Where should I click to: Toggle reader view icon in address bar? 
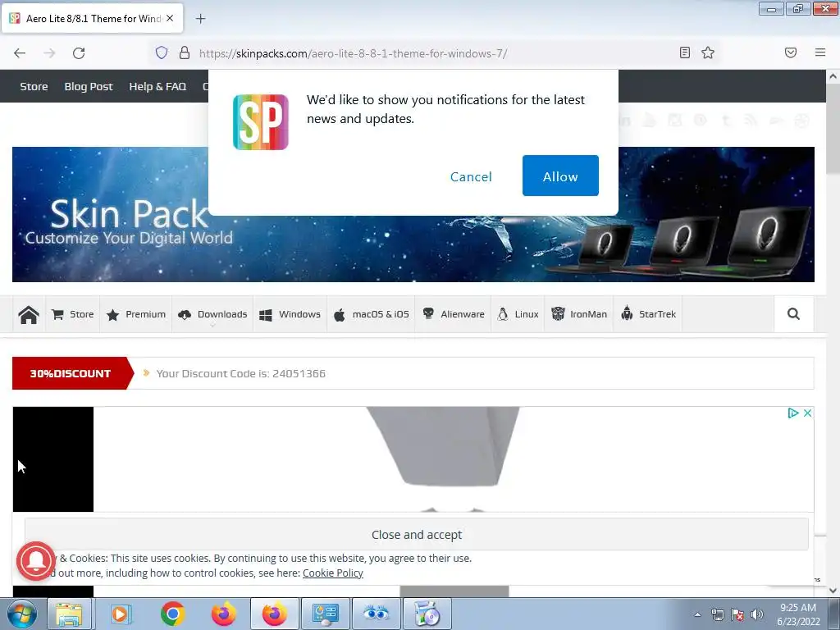[x=685, y=52]
